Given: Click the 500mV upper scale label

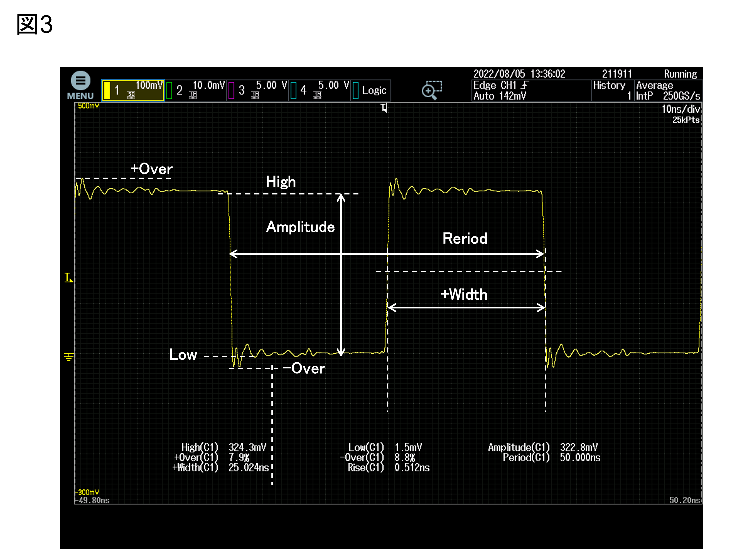Looking at the screenshot, I should [x=88, y=106].
